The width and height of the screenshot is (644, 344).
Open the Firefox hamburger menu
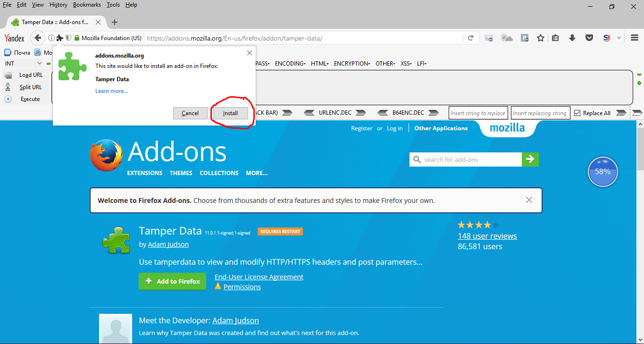pos(634,38)
